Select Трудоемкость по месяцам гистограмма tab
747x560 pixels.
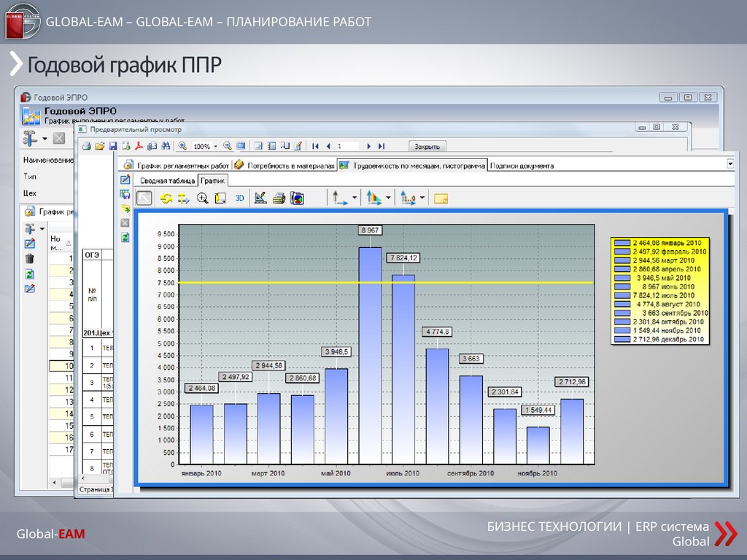[x=412, y=166]
